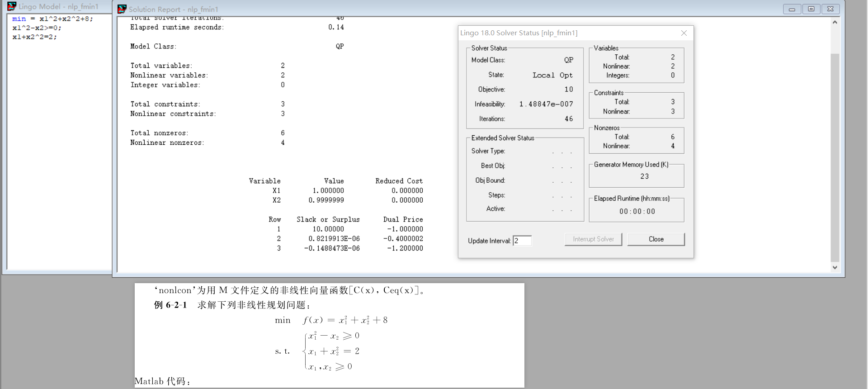The height and width of the screenshot is (389, 868).
Task: Click 'Integer variables:' row in the report
Action: 208,85
